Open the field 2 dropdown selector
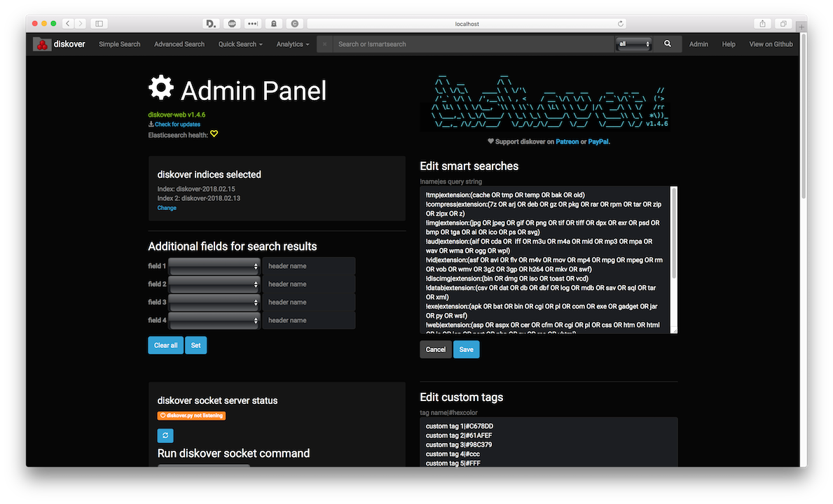833x504 pixels. coord(214,284)
